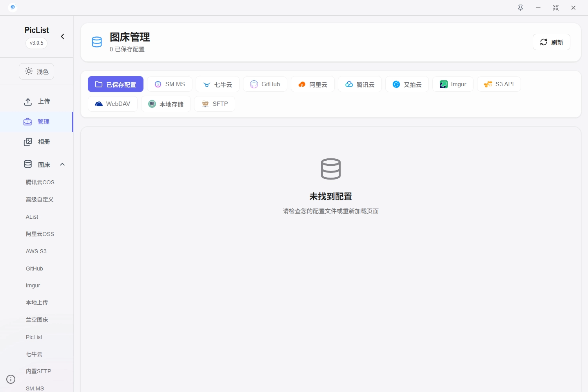This screenshot has height=392, width=588.
Task: Select the Imgur provider tab
Action: click(453, 84)
